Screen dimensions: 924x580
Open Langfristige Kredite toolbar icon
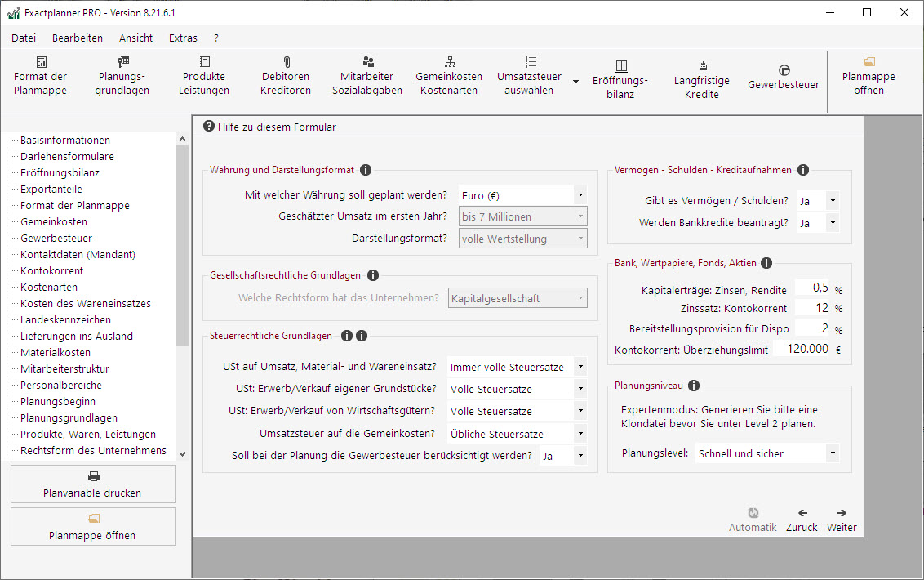tap(702, 66)
